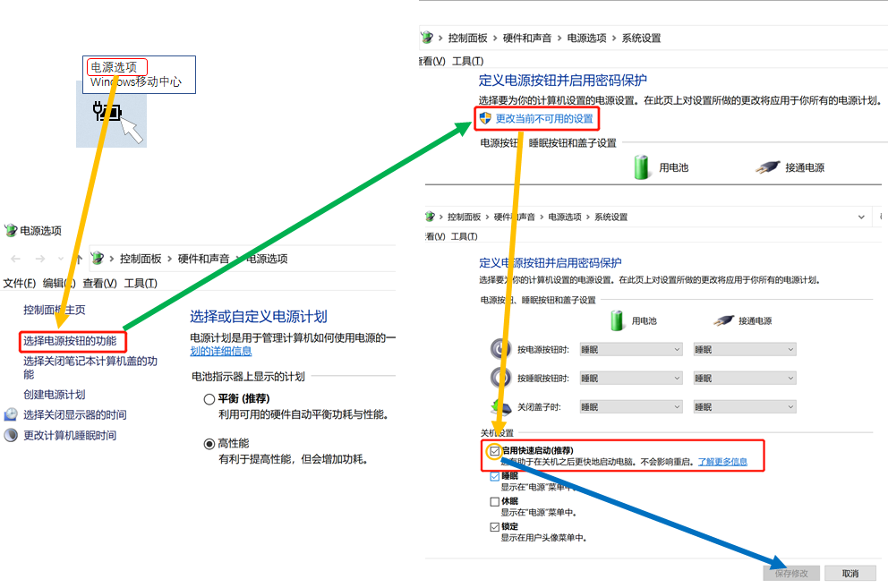Viewport: 888px width, 588px height.
Task: Open 工具(T) menu in the lower 系统设置 panel
Action: click(465, 236)
